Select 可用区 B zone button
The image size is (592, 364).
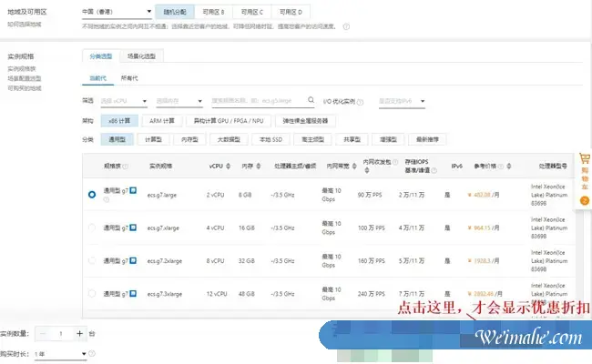213,12
